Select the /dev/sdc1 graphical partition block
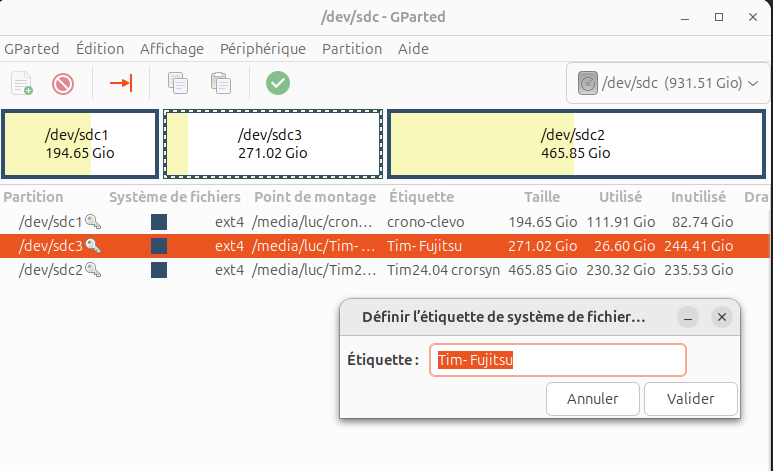 pos(79,143)
